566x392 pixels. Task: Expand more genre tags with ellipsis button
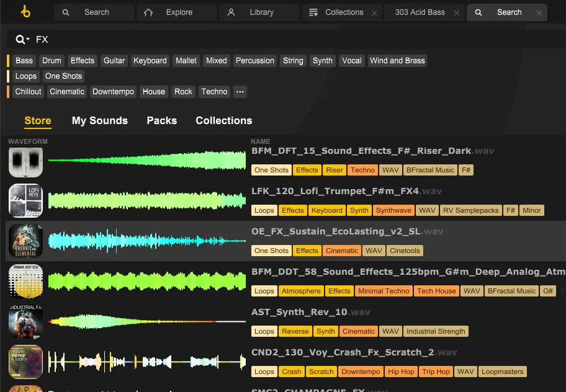click(x=240, y=92)
